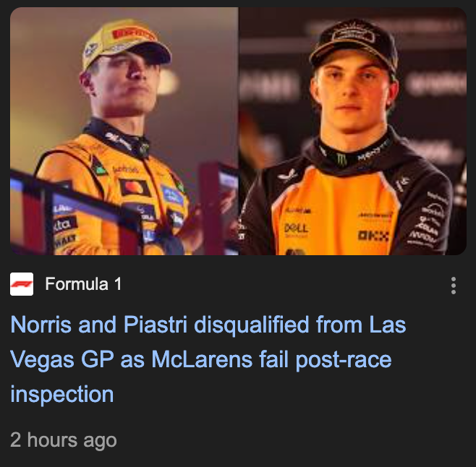Click the black cap in right photo

click(353, 38)
